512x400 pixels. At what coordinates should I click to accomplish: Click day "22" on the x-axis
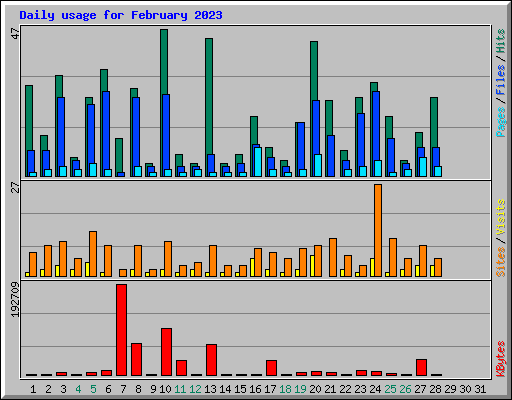346,389
